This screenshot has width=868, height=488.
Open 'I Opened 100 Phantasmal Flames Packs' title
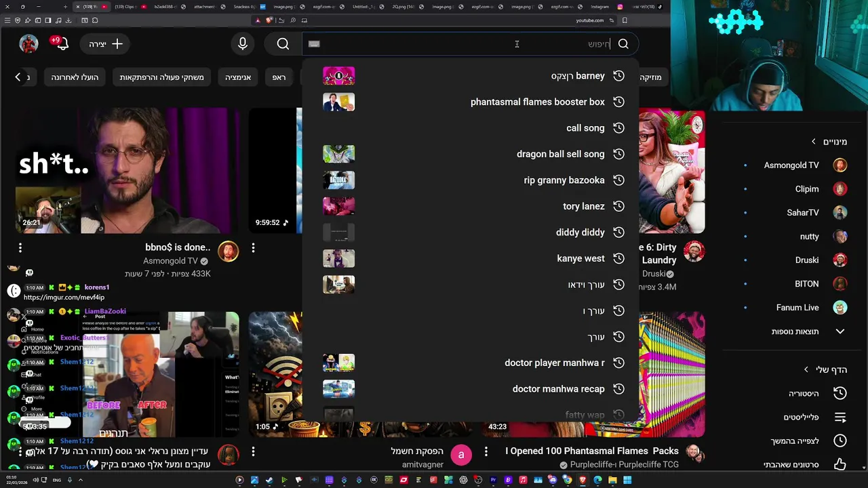[592, 451]
